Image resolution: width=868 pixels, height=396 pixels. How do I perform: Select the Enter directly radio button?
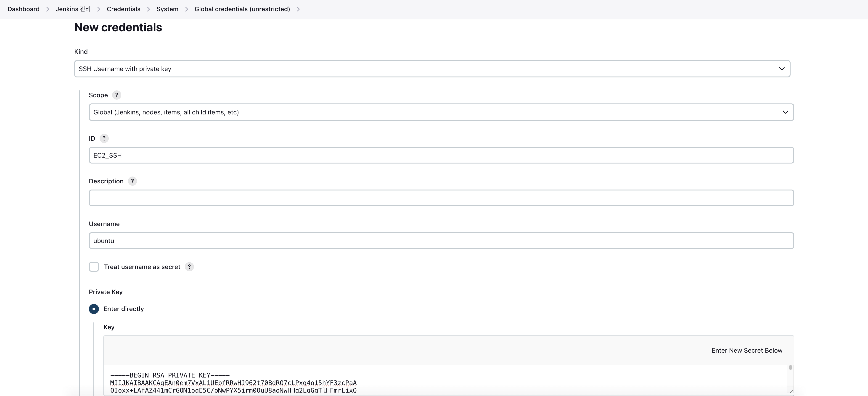(x=94, y=309)
